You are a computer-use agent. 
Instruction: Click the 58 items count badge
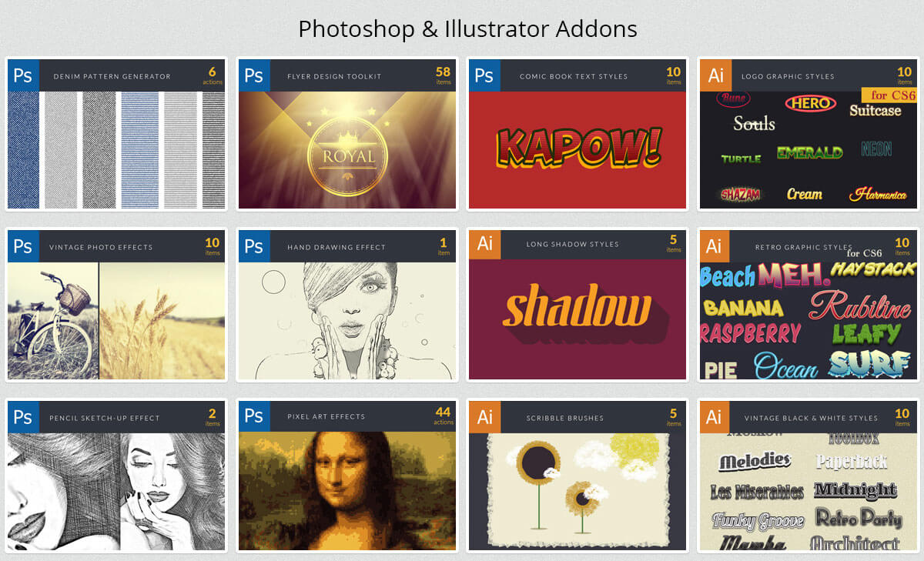[443, 75]
